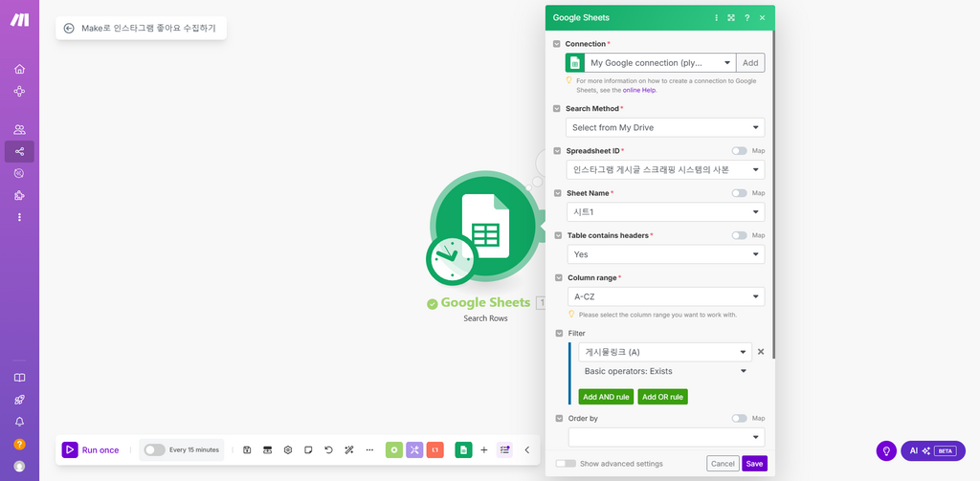Open the panel three-dots options menu
980x481 pixels.
(x=716, y=18)
